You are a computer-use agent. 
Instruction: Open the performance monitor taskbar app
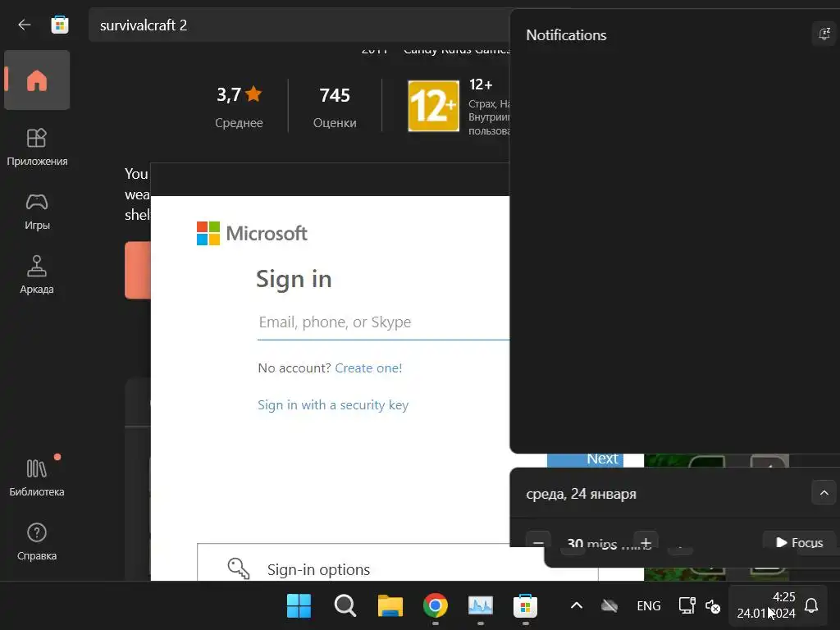(481, 606)
